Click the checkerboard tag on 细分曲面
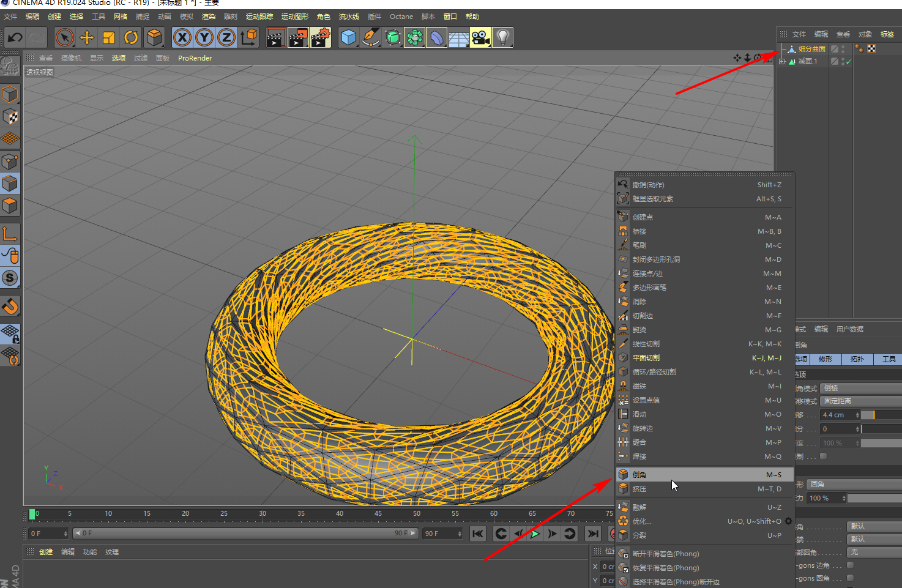 point(871,48)
